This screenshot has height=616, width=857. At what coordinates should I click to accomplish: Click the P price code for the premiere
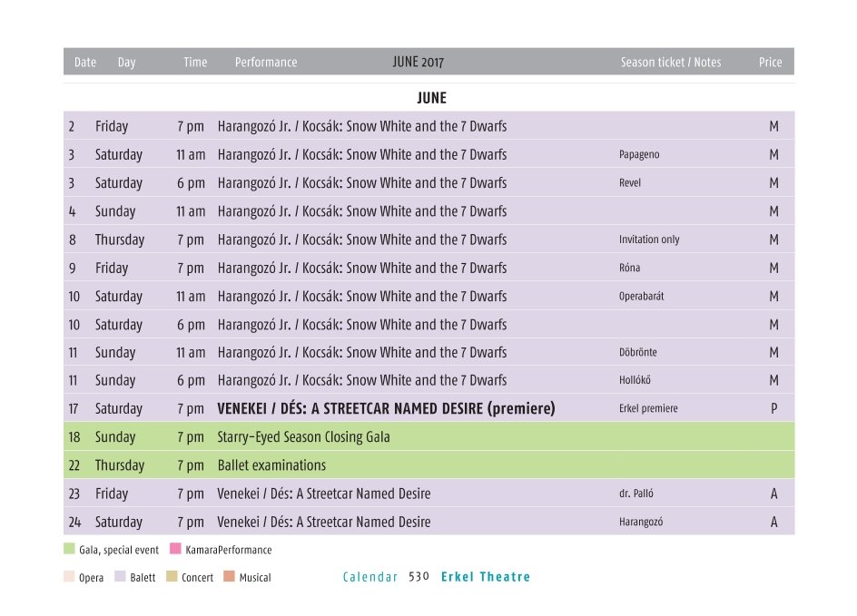(x=773, y=409)
